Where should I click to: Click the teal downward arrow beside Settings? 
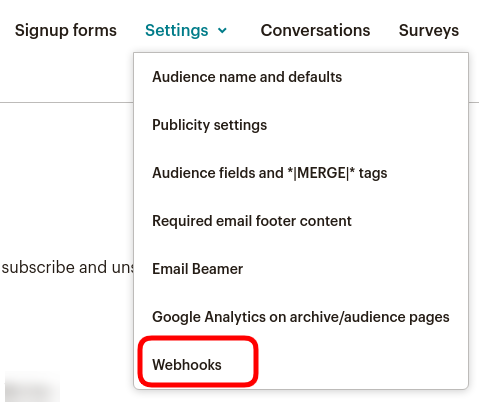(x=222, y=31)
